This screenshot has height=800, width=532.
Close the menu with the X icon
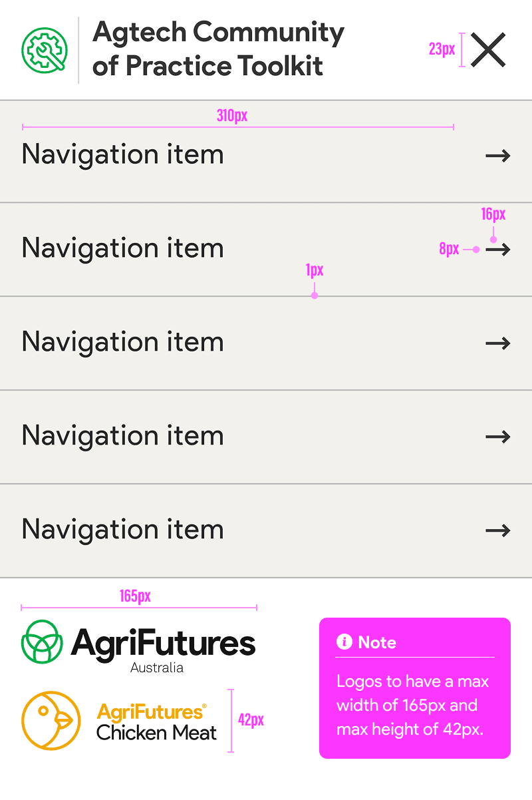[488, 51]
